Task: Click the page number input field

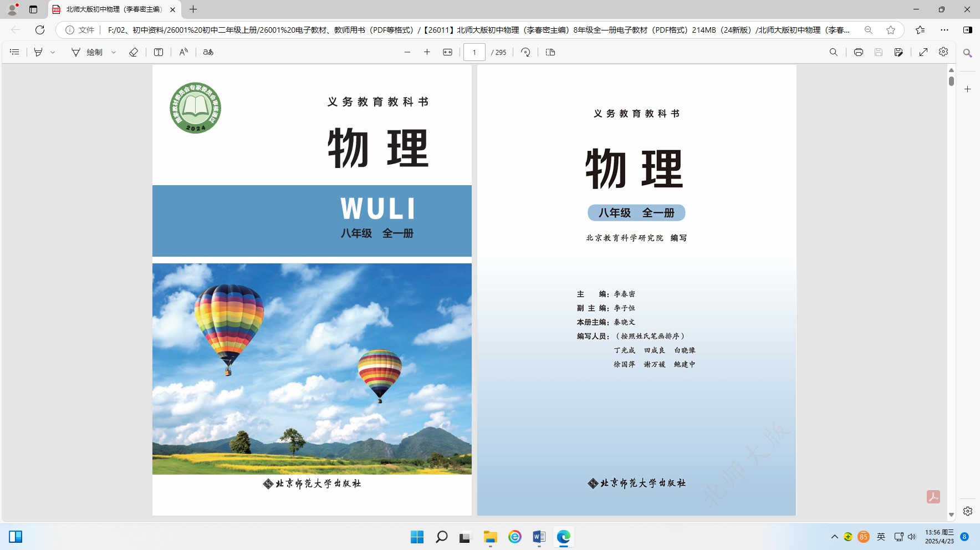Action: [474, 52]
